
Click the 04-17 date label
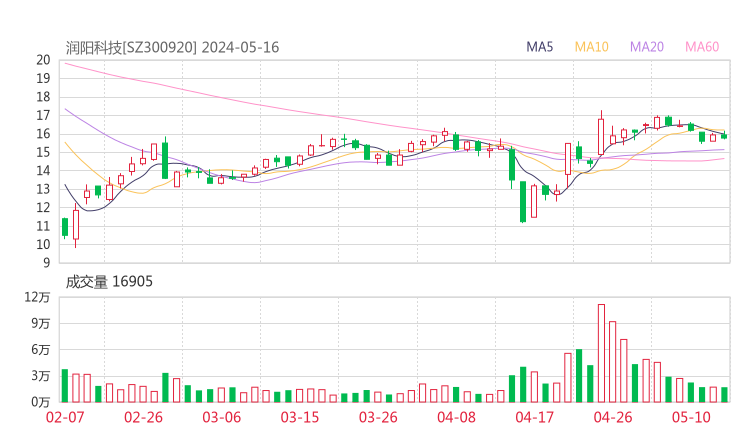click(x=535, y=417)
